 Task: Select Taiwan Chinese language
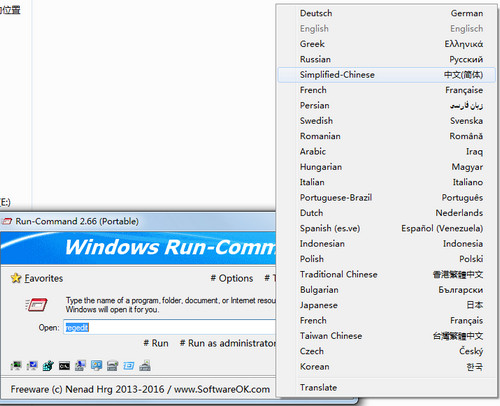click(x=387, y=336)
